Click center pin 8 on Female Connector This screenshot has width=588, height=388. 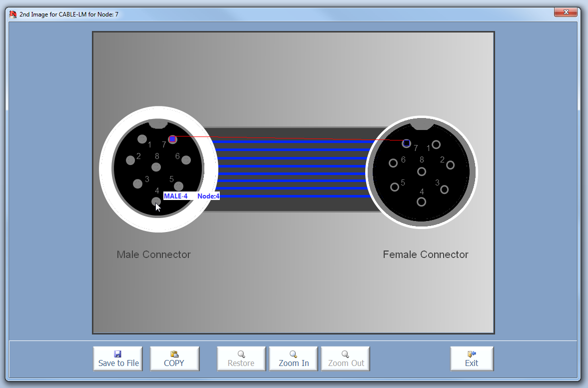[x=421, y=171]
